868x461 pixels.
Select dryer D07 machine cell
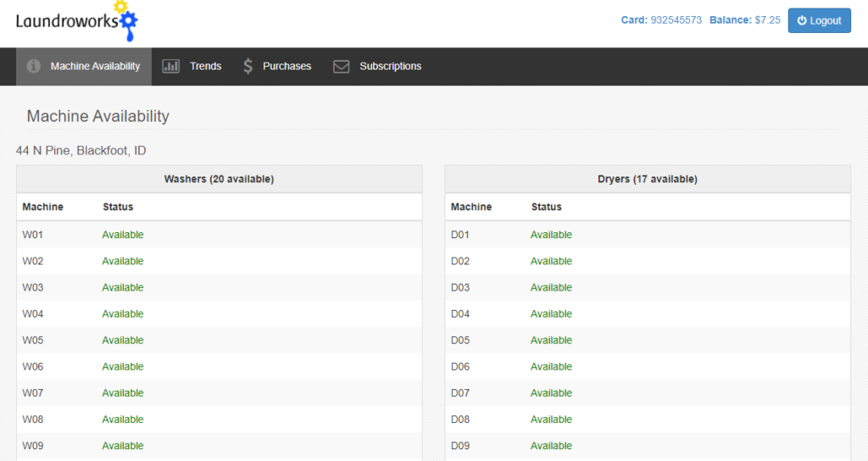460,393
